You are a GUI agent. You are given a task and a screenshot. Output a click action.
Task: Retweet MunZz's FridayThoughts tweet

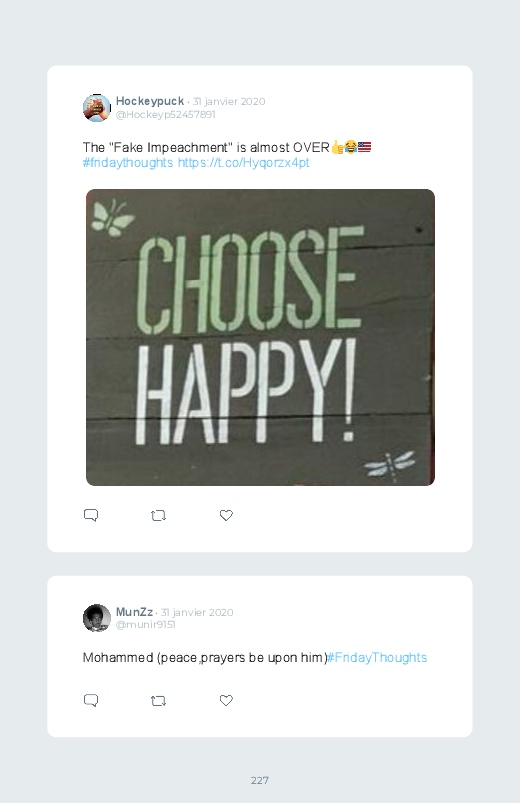tap(158, 701)
